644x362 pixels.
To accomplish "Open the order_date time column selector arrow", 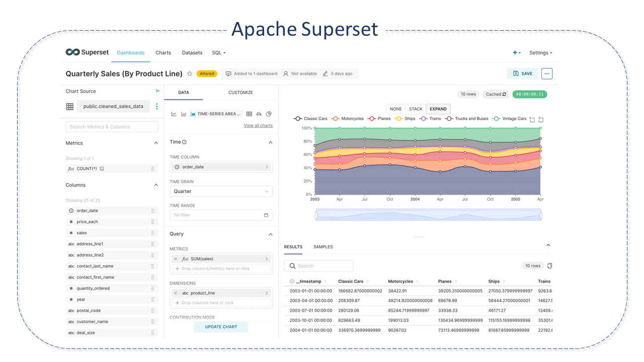I will [x=267, y=167].
